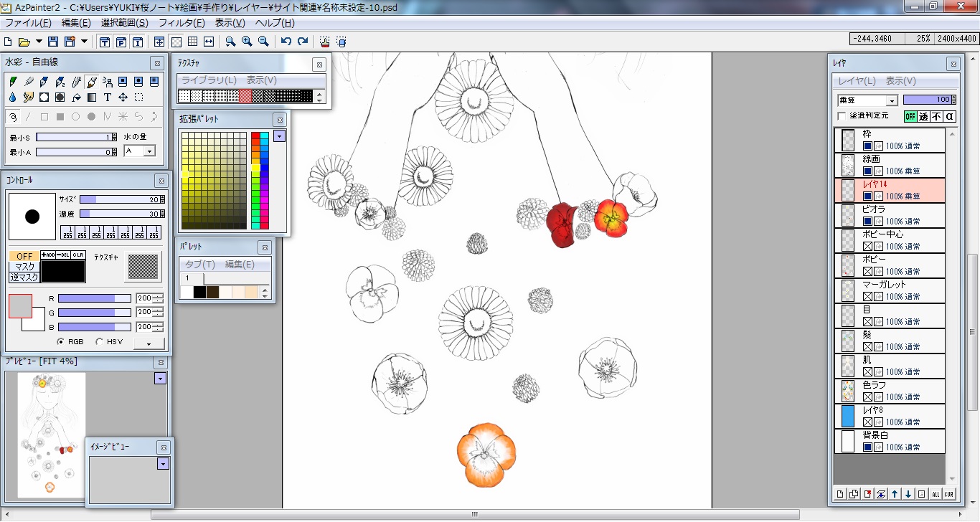Click the 逆マスク button

(24, 277)
